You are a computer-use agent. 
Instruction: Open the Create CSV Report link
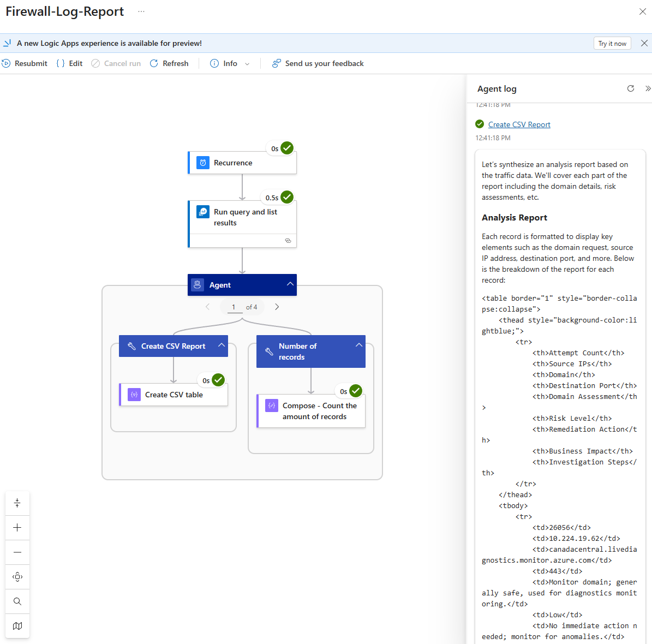(x=519, y=124)
